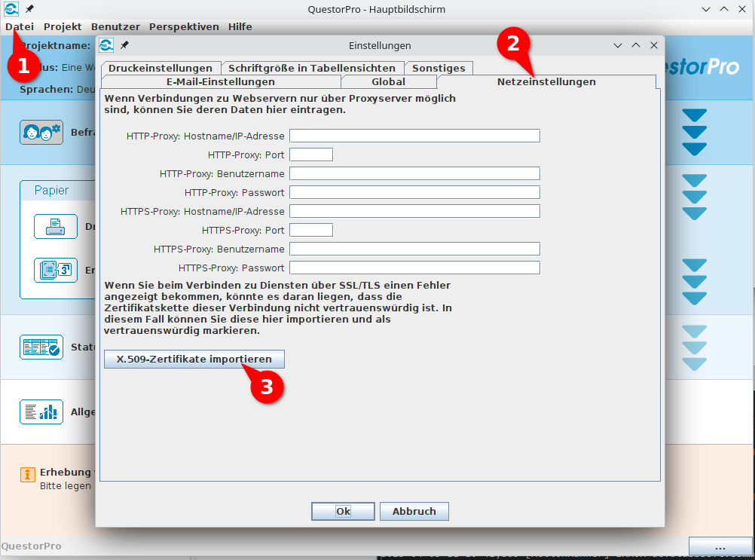Screen dimensions: 755x560
Task: Confirm the settings with the Ok button
Action: (x=343, y=511)
